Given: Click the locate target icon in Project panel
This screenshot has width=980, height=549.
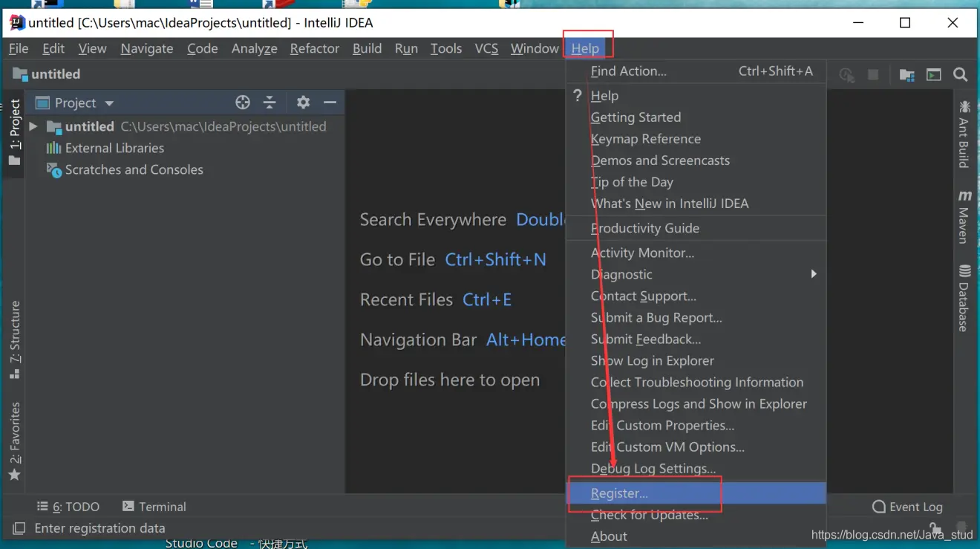Looking at the screenshot, I should [x=243, y=103].
